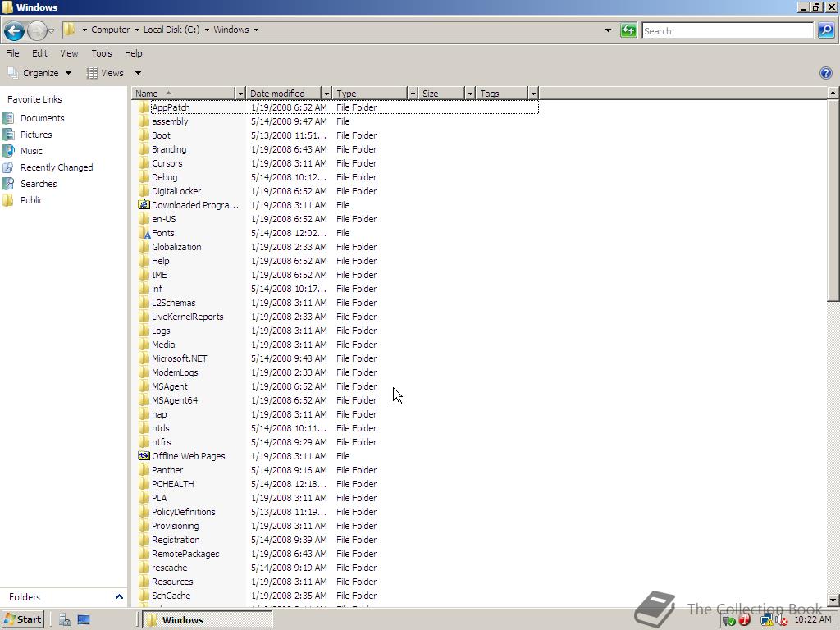Click the scrollbar up arrow
Screen dimensions: 840x630
pyautogui.click(x=833, y=93)
